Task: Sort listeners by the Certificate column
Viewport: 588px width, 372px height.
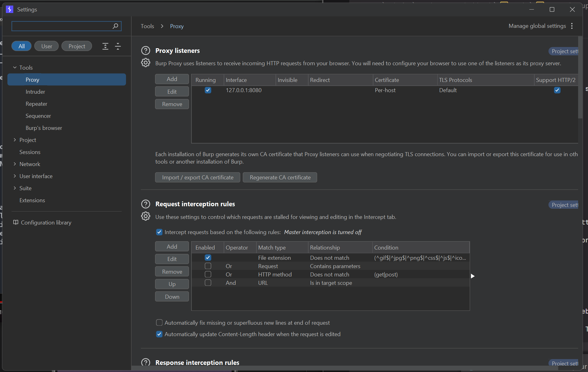Action: [x=405, y=80]
